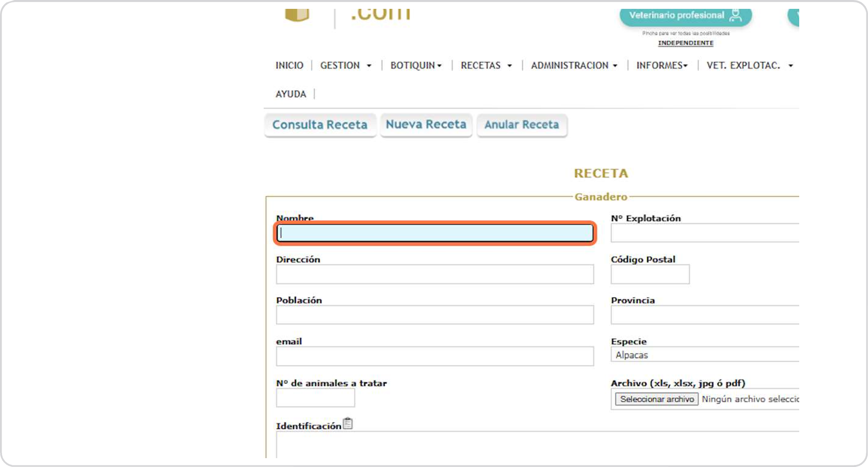
Task: Go to INICIO menu item
Action: (289, 66)
